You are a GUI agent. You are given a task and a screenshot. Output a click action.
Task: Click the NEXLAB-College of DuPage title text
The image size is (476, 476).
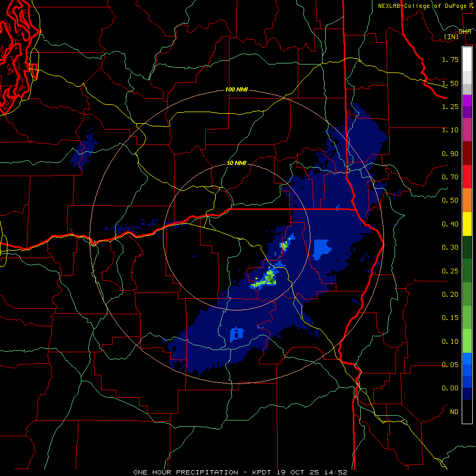422,6
